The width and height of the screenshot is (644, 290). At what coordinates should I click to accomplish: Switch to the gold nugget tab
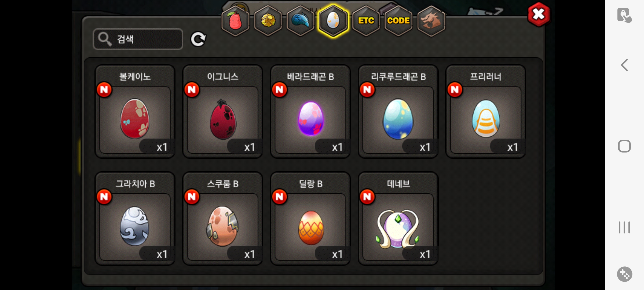(268, 21)
